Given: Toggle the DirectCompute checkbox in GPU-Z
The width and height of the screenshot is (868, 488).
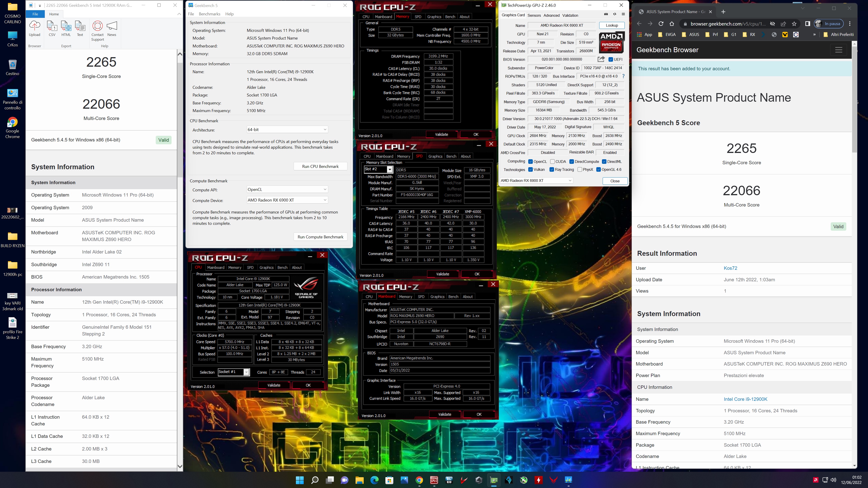Looking at the screenshot, I should click(x=571, y=161).
